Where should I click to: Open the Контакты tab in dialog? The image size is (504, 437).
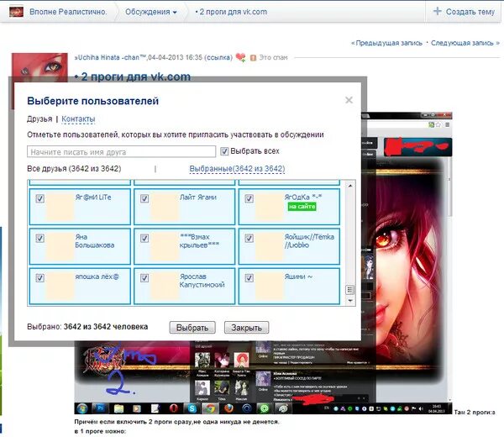pos(78,119)
